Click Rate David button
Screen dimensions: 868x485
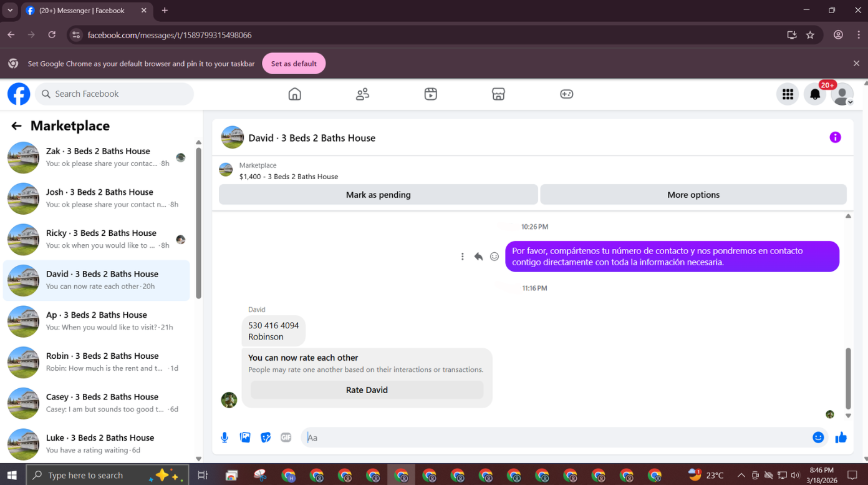click(x=367, y=390)
